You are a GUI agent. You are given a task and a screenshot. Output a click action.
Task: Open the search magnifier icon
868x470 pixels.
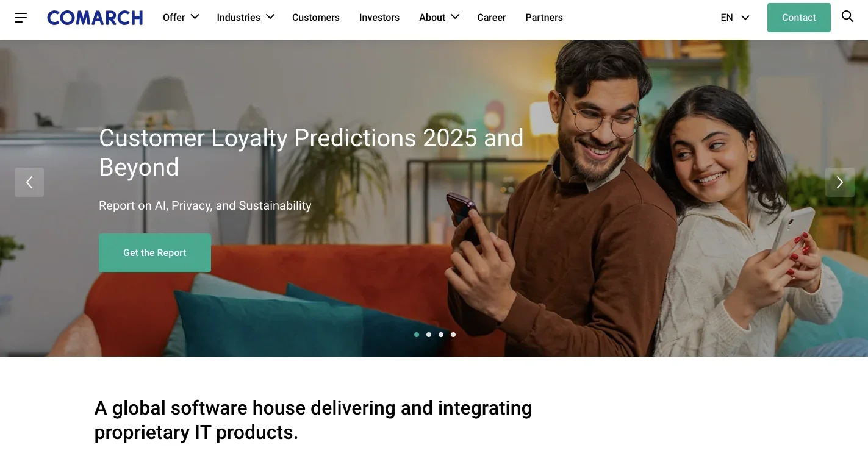[847, 16]
